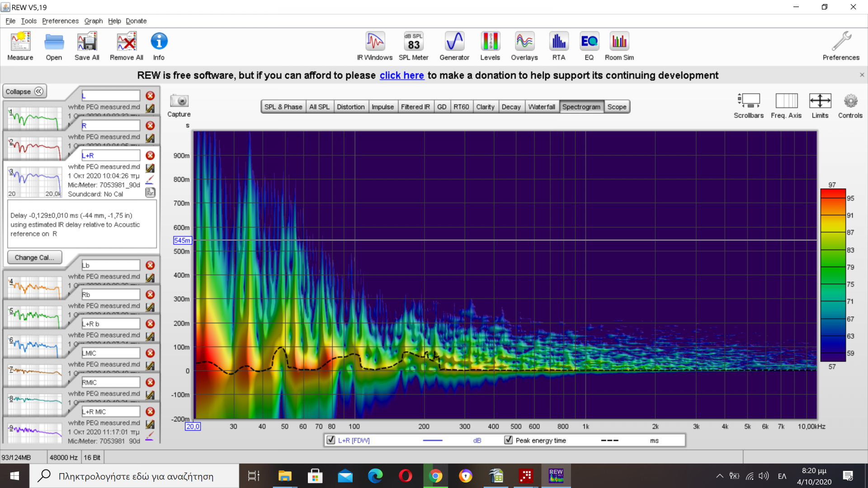The image size is (868, 488).
Task: Open graph Controls gear icon
Action: tap(850, 101)
